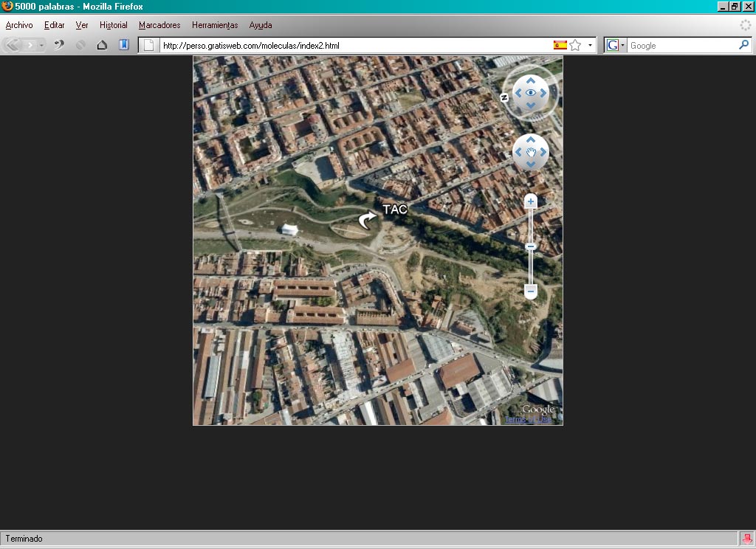Screen dimensions: 756x549
Task: Open the Marcadores menu
Action: 159,25
